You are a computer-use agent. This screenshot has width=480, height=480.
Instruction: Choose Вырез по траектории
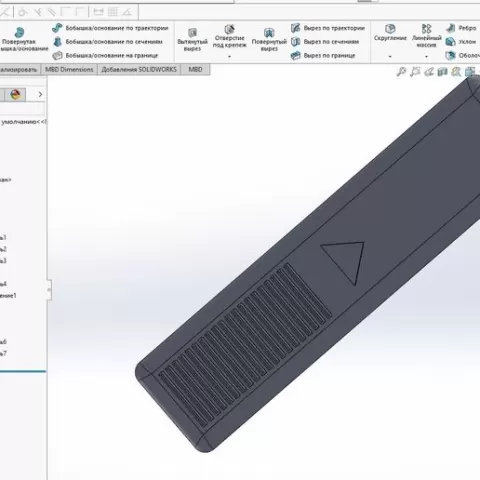(x=328, y=28)
